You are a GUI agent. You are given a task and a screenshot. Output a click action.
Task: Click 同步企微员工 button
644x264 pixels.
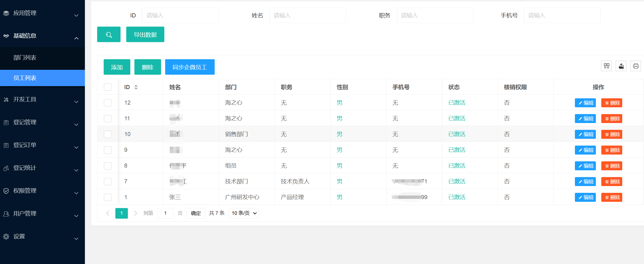tap(190, 67)
